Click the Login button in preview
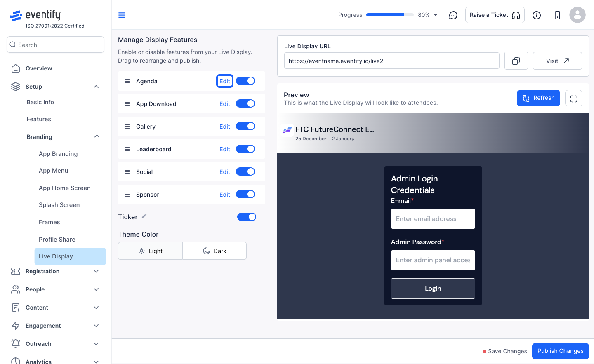Image resolution: width=594 pixels, height=364 pixels. [433, 289]
